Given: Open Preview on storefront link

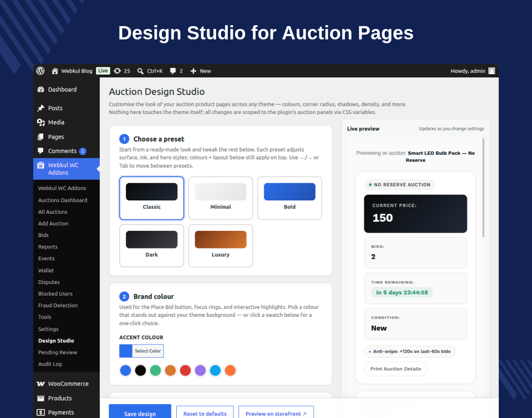Looking at the screenshot, I should tap(276, 413).
